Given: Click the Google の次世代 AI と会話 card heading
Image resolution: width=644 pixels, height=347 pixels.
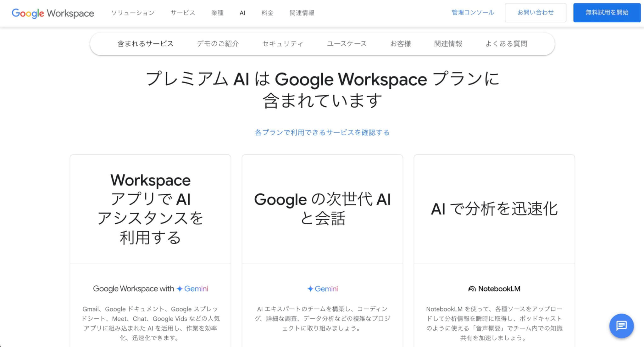Looking at the screenshot, I should coord(322,209).
